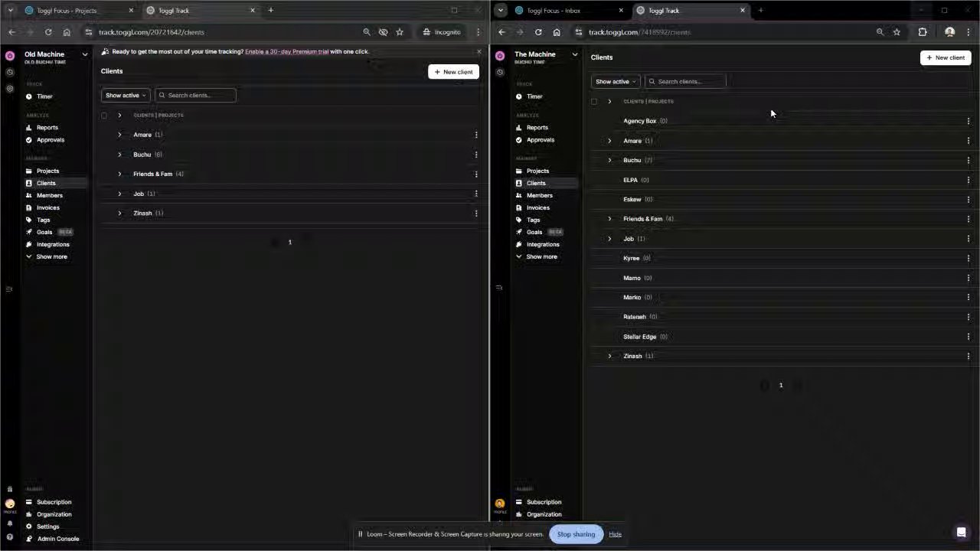
Task: Select Toggl Track tab in right browser
Action: click(x=691, y=11)
